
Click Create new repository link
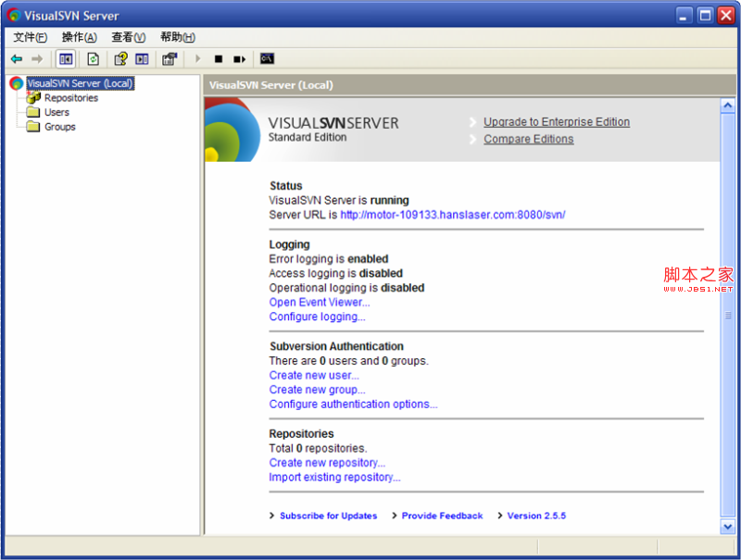[327, 463]
